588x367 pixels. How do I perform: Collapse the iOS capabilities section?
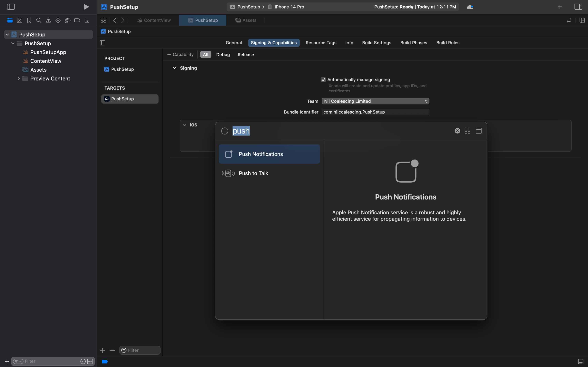[184, 124]
